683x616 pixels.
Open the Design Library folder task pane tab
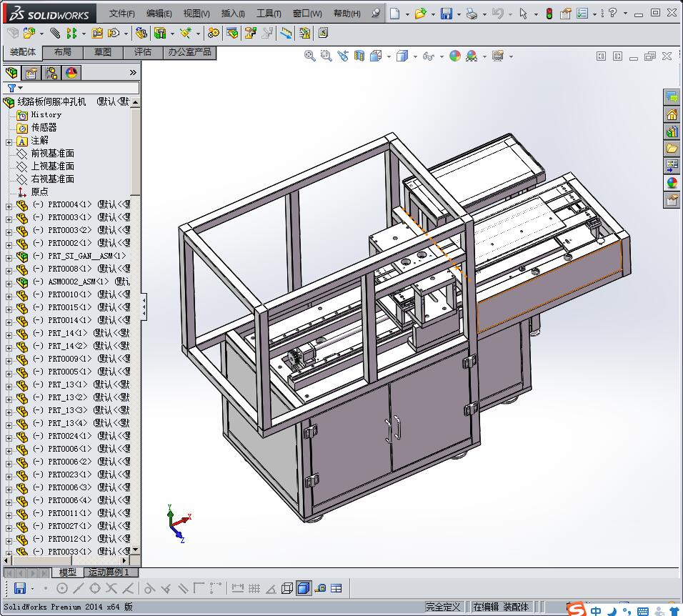coord(672,149)
